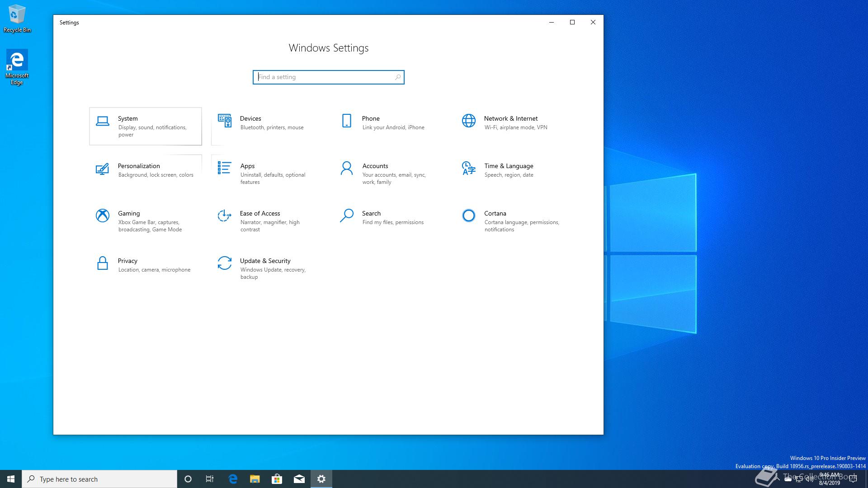Open the Phone settings icon
The height and width of the screenshot is (488, 868).
(347, 121)
